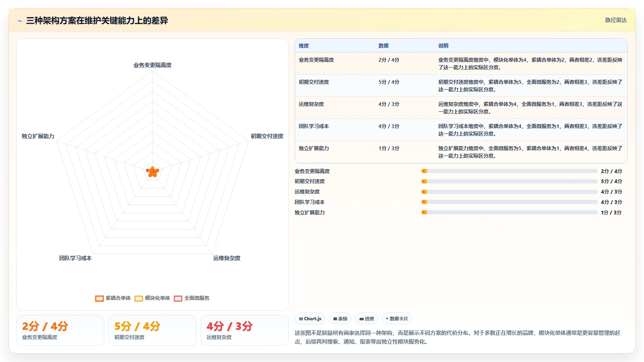Select the 运维复杂度 table row name

311,104
